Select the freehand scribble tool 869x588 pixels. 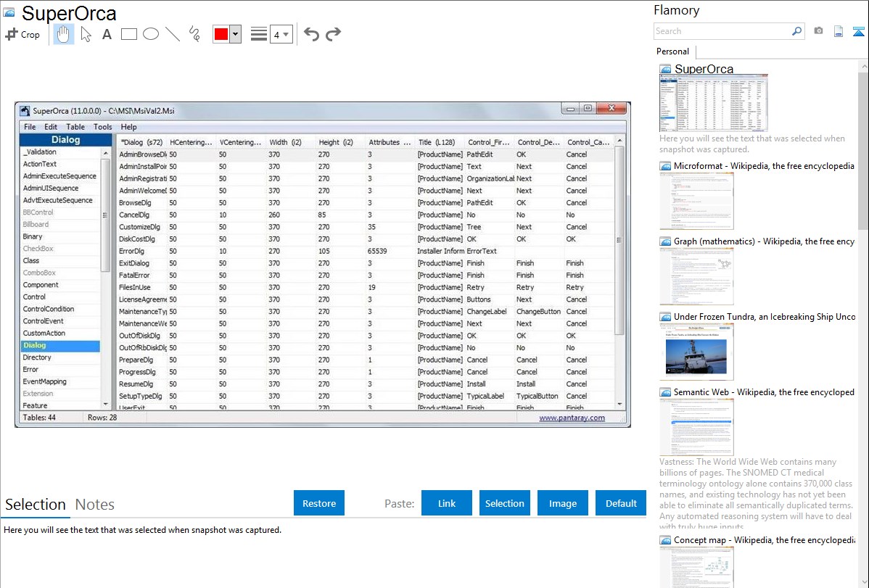[x=194, y=34]
